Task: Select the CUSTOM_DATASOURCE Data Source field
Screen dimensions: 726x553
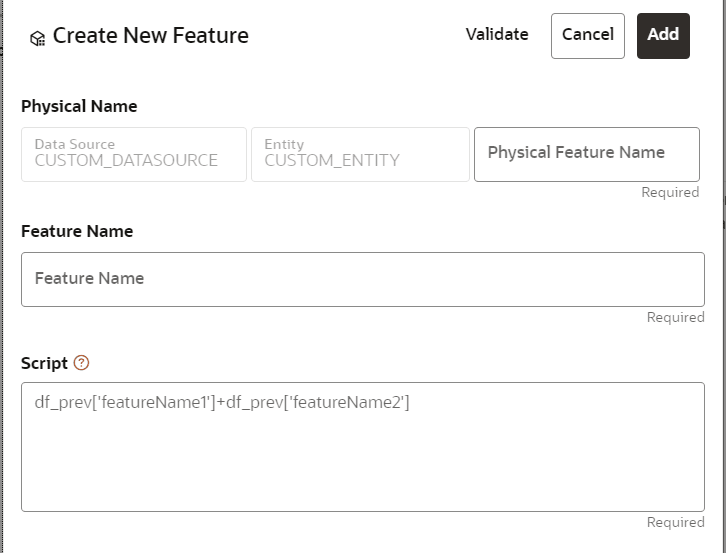Action: (133, 154)
